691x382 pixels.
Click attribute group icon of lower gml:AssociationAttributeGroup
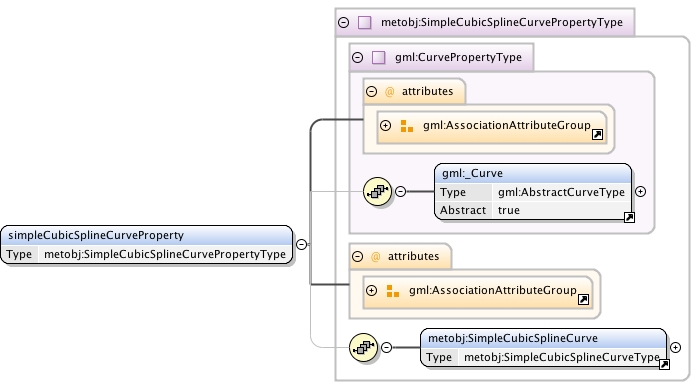point(393,291)
